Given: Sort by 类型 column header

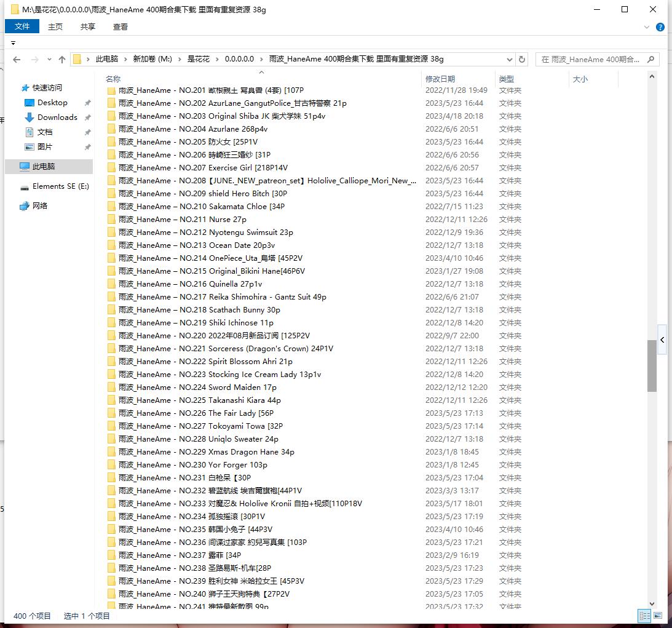Looking at the screenshot, I should tap(506, 79).
